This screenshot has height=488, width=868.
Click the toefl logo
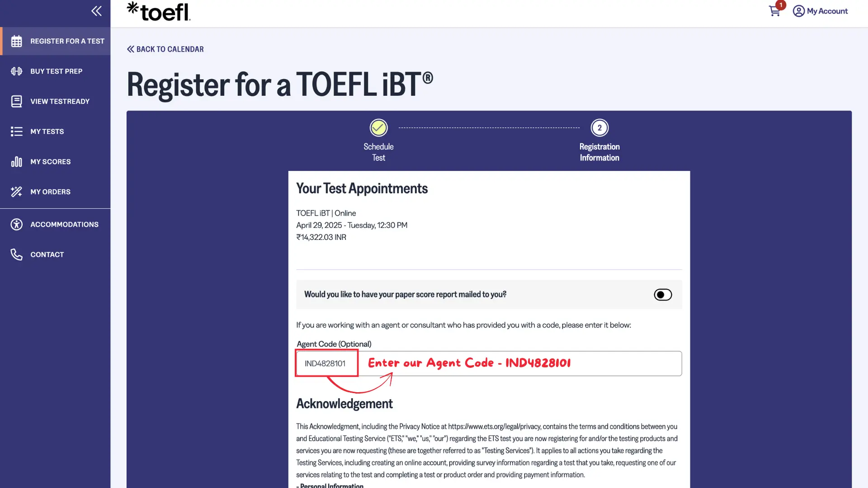pyautogui.click(x=159, y=12)
